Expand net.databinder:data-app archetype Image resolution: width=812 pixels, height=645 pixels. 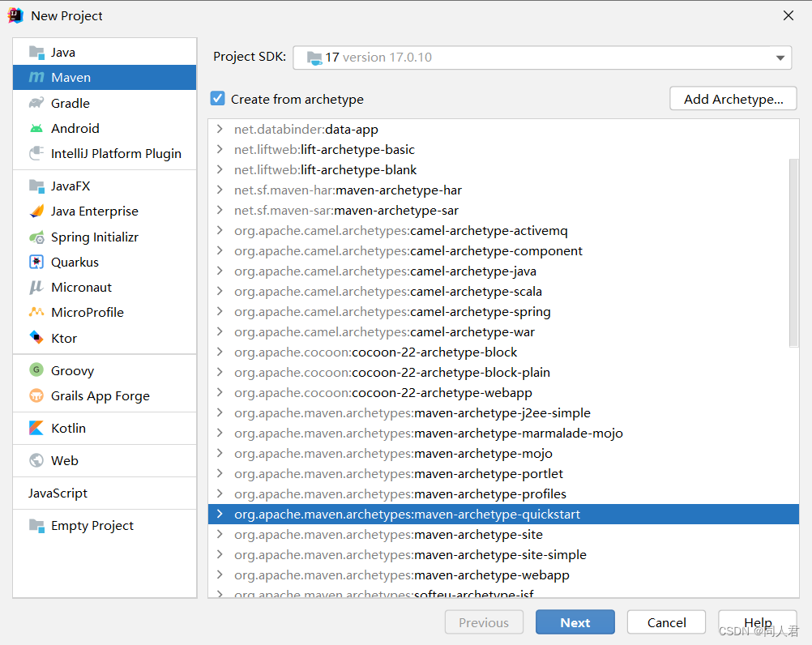click(x=220, y=129)
